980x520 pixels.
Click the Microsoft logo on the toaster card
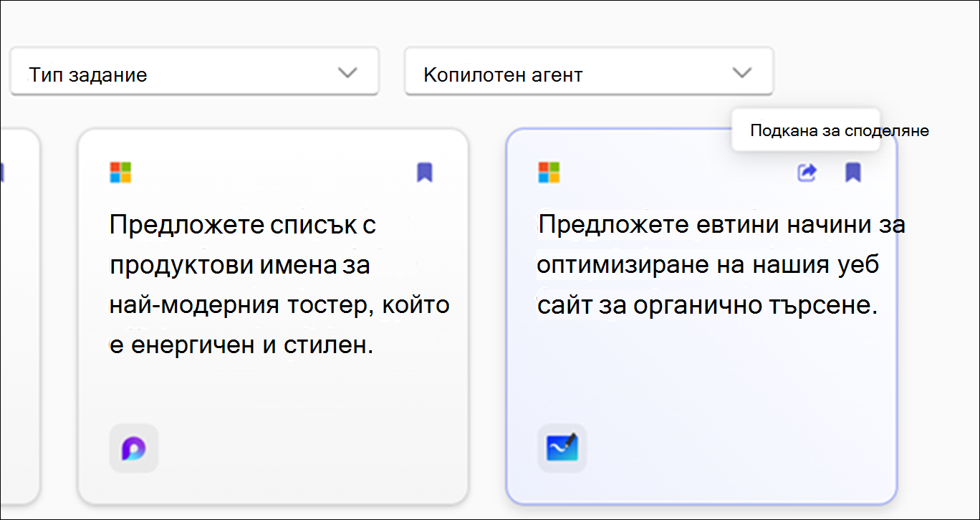coord(120,173)
